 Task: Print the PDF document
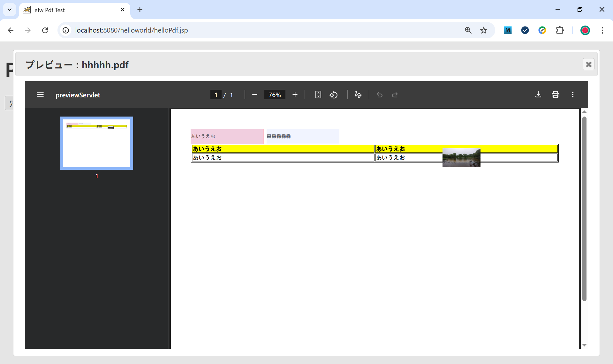pos(556,95)
